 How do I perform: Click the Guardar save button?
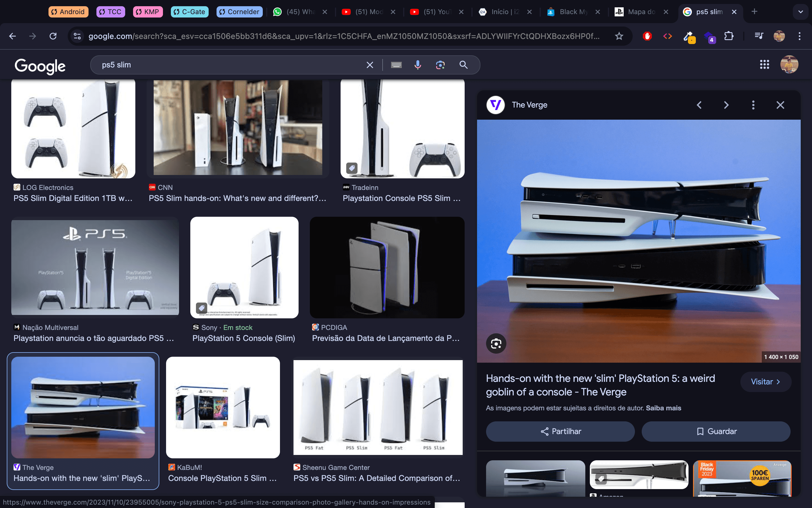[x=716, y=432]
